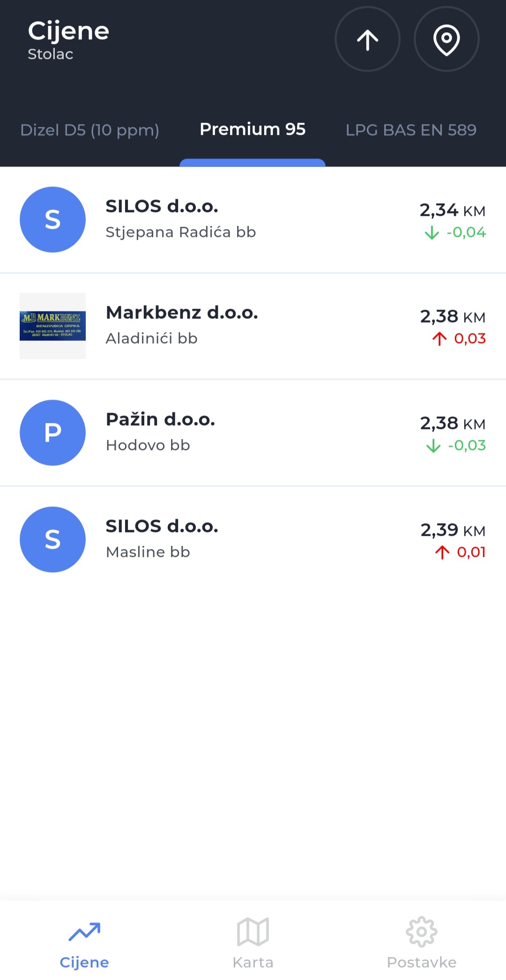Tap the Pažin 'P' avatar

[52, 432]
